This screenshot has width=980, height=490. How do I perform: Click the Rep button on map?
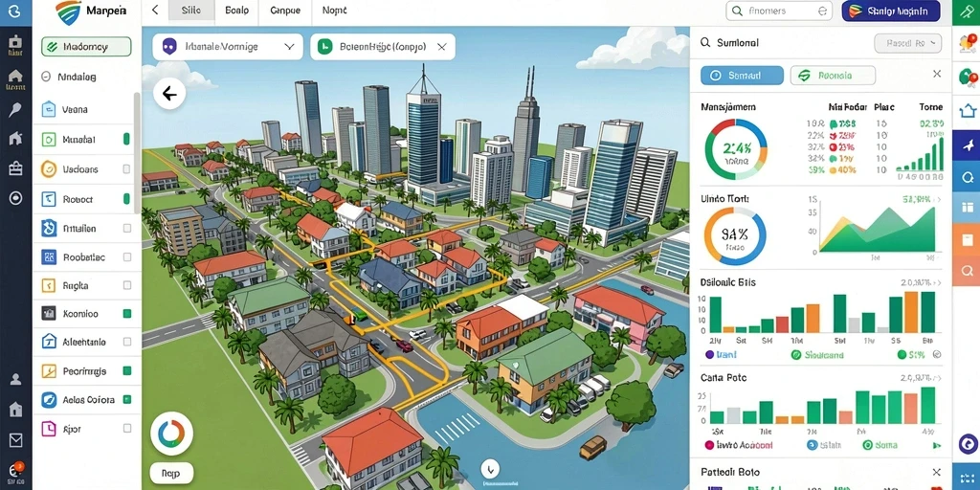(x=171, y=473)
